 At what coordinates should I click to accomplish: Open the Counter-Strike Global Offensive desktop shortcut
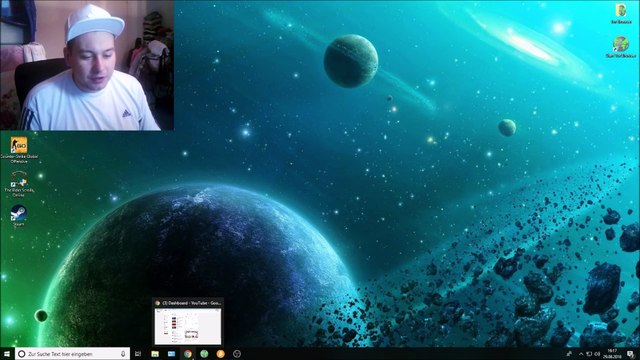point(19,149)
